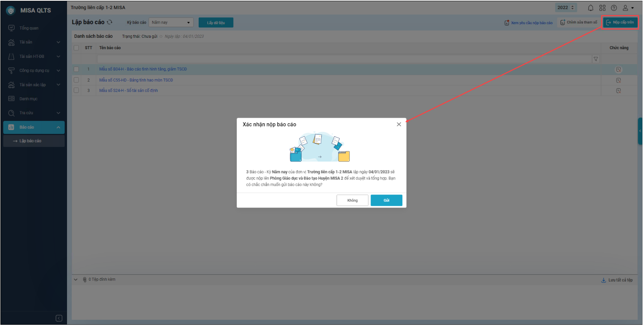Click the function icon for row 2
Screen dimensions: 644x326
tap(618, 80)
